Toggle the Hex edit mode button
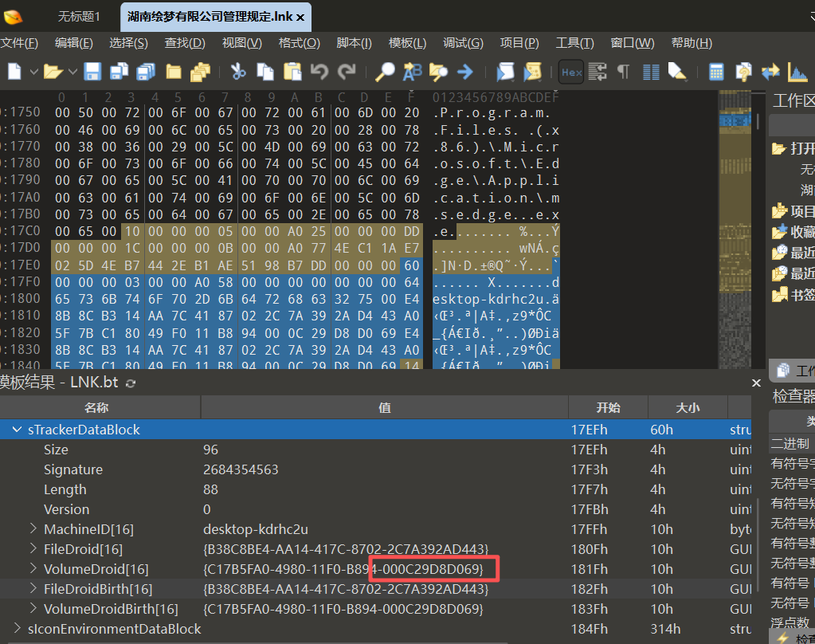The image size is (815, 644). (x=571, y=72)
